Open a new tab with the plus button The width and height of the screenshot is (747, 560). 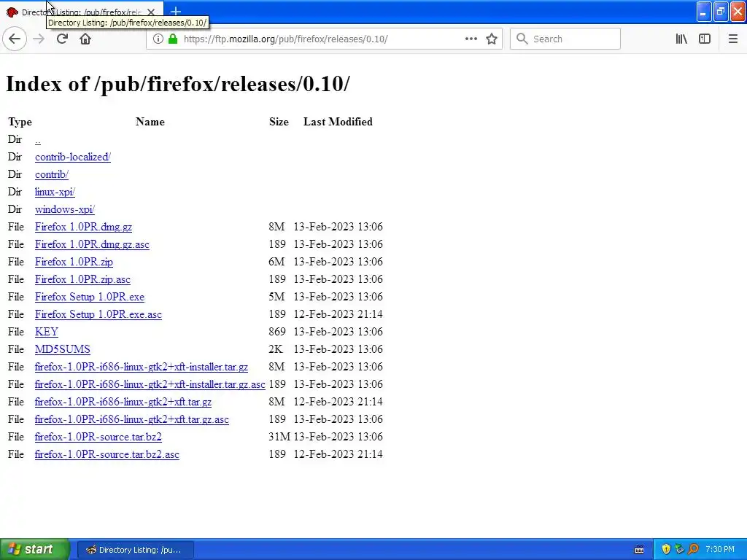pyautogui.click(x=176, y=12)
